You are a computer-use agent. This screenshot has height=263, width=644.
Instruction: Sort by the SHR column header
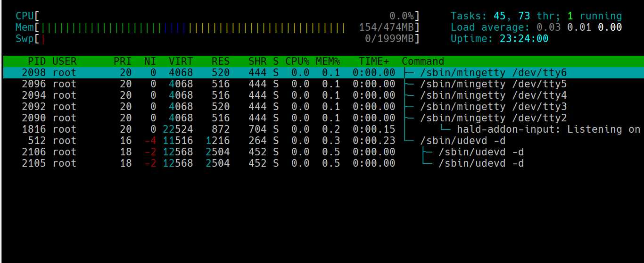(258, 61)
